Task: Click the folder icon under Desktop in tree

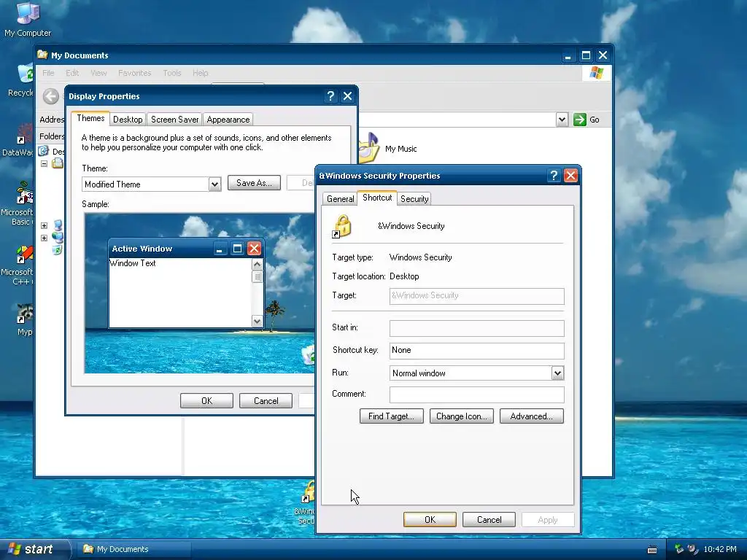Action: pyautogui.click(x=58, y=163)
